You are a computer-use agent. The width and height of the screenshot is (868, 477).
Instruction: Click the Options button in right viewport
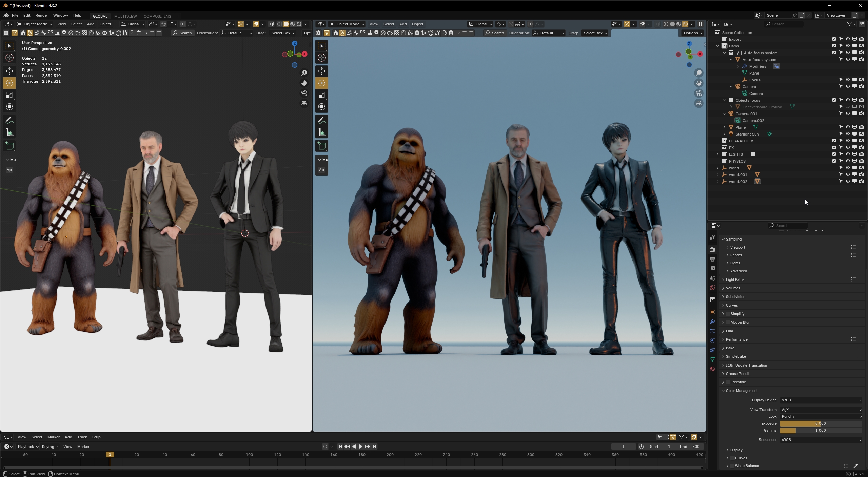point(693,33)
